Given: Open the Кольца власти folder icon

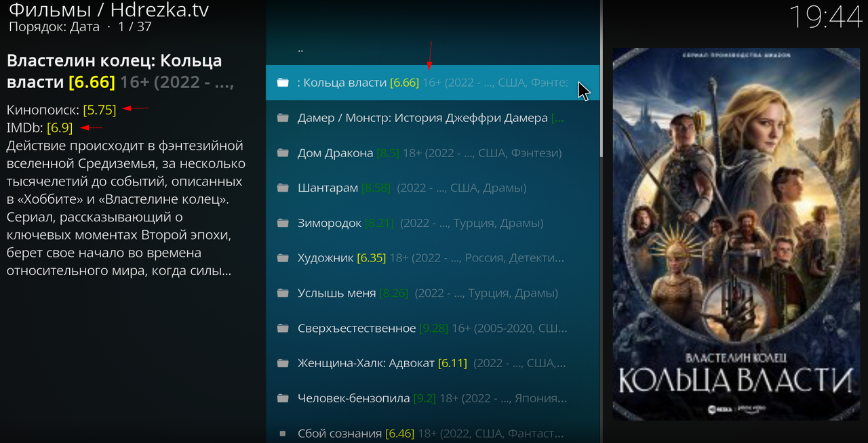Looking at the screenshot, I should point(283,83).
